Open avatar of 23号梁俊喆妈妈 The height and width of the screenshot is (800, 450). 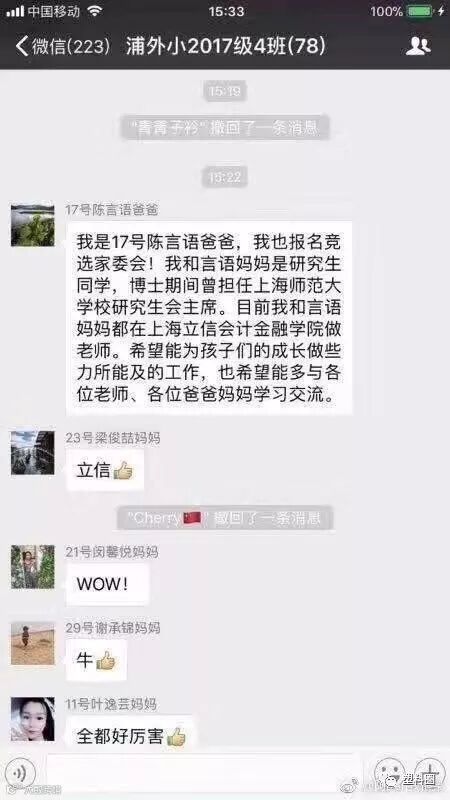tap(33, 453)
